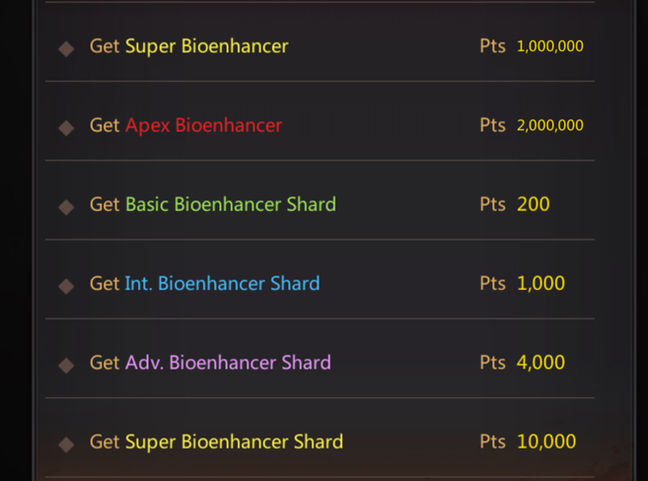The image size is (648, 481).
Task: Select the yellow Super Bioenhancer Shard name
Action: pyautogui.click(x=234, y=441)
